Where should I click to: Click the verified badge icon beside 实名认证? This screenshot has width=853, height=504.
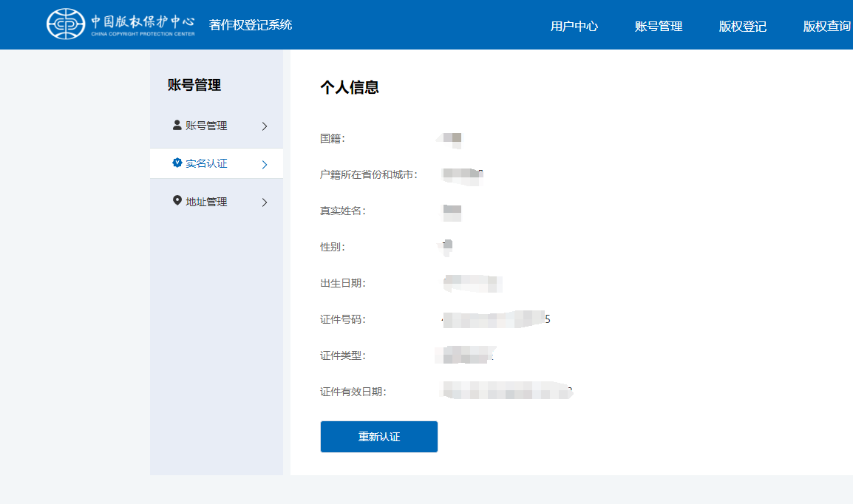click(x=177, y=163)
